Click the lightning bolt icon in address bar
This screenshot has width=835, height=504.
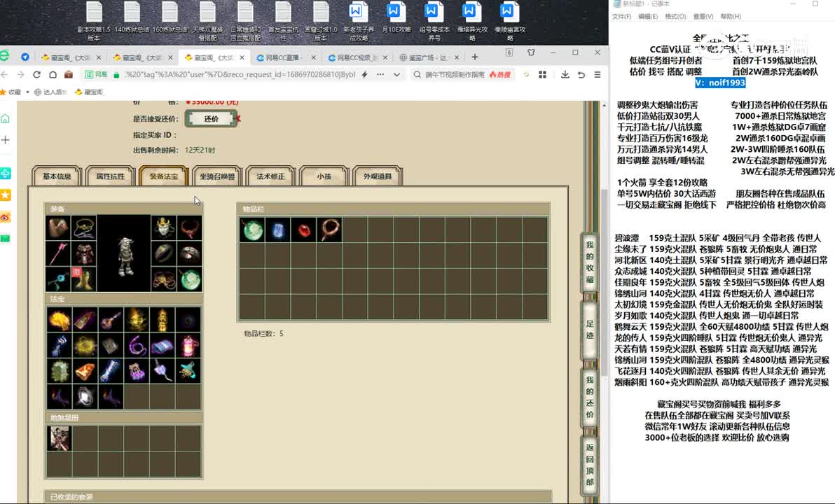[x=365, y=74]
